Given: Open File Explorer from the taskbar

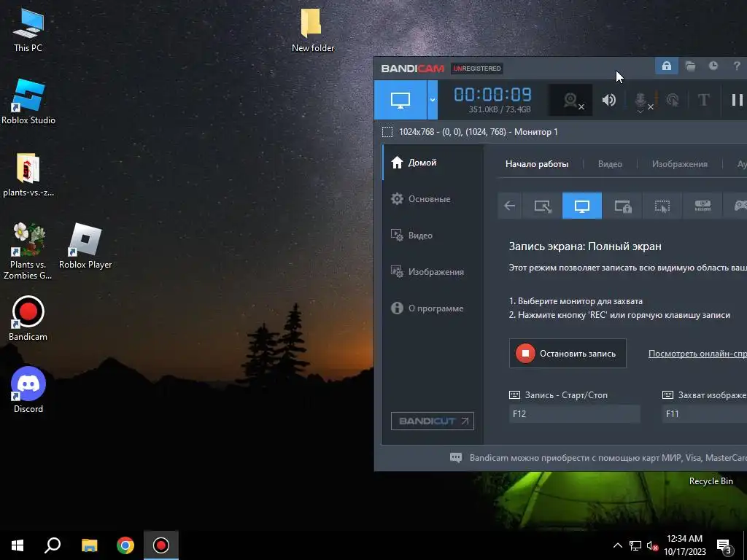Looking at the screenshot, I should click(89, 545).
